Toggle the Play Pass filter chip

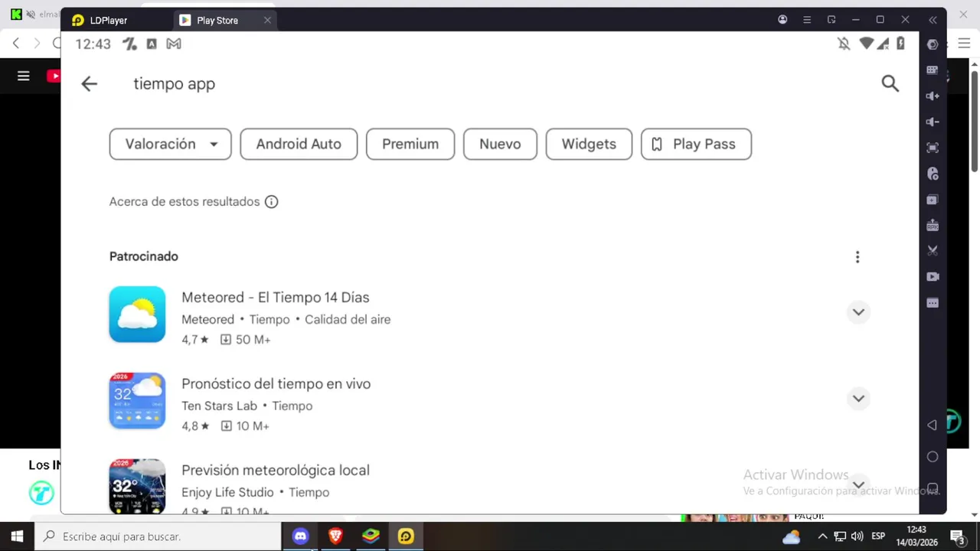[696, 144]
